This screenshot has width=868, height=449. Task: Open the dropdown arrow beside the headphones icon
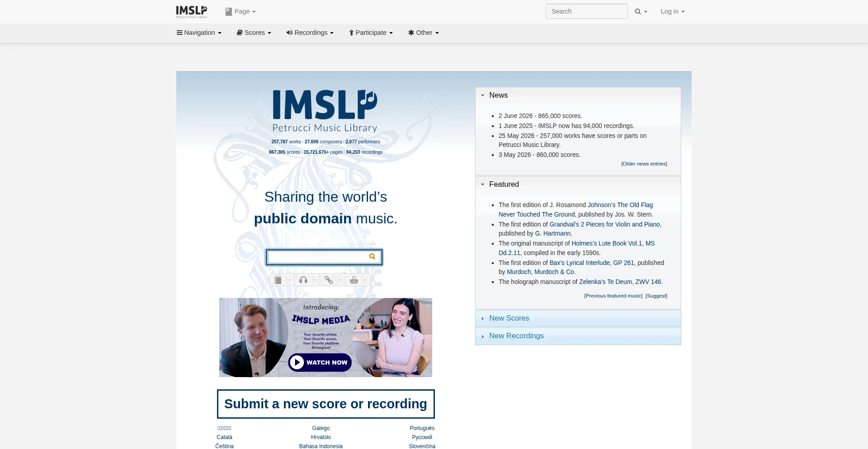tap(315, 280)
